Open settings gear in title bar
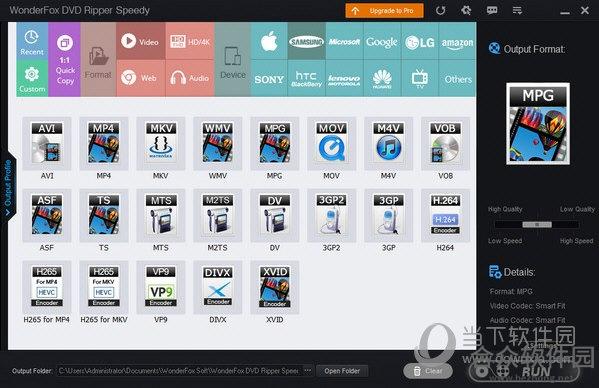The width and height of the screenshot is (599, 388). (466, 11)
